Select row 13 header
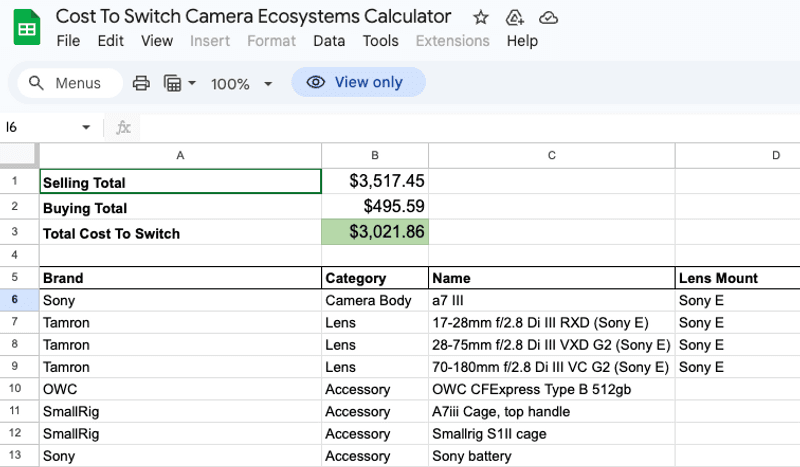800x467 pixels. (x=19, y=455)
